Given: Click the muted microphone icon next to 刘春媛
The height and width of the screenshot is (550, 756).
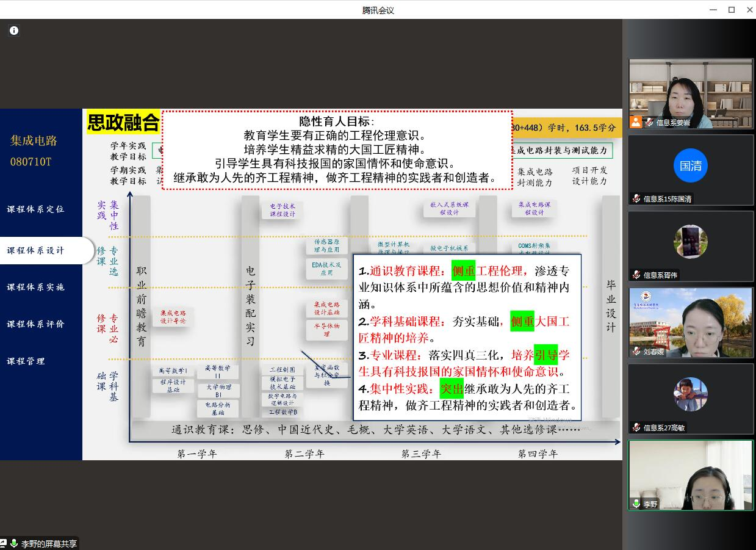Looking at the screenshot, I should [x=636, y=351].
